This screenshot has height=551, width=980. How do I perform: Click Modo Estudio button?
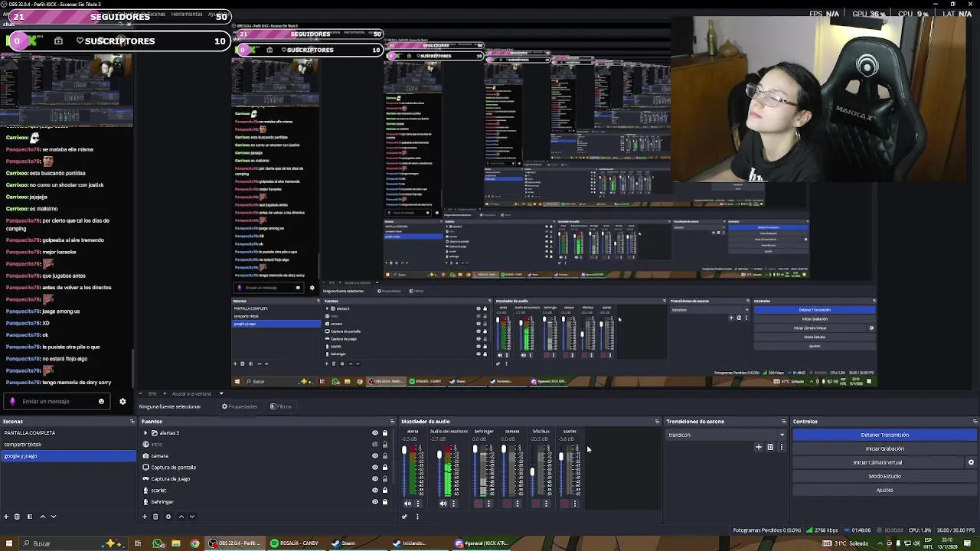tap(884, 476)
